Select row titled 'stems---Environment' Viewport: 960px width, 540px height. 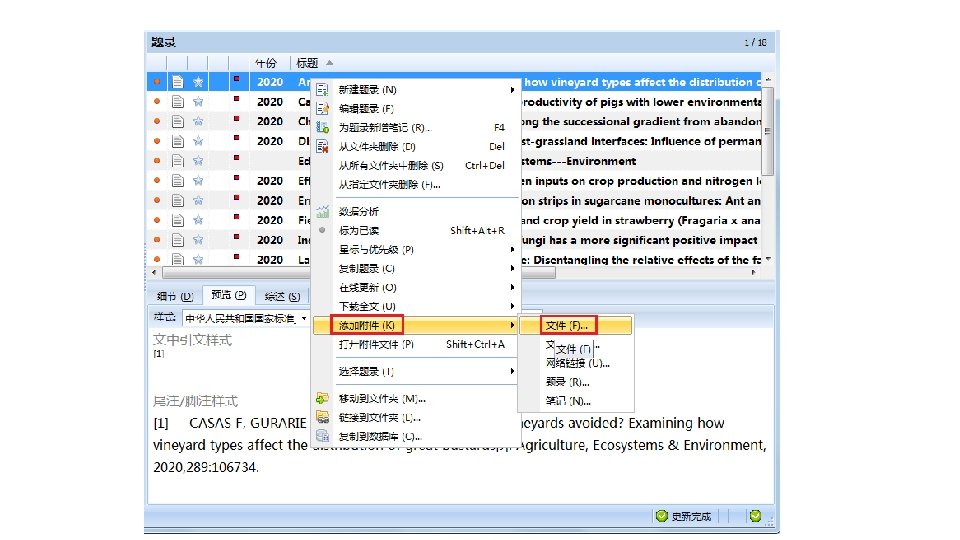454,161
